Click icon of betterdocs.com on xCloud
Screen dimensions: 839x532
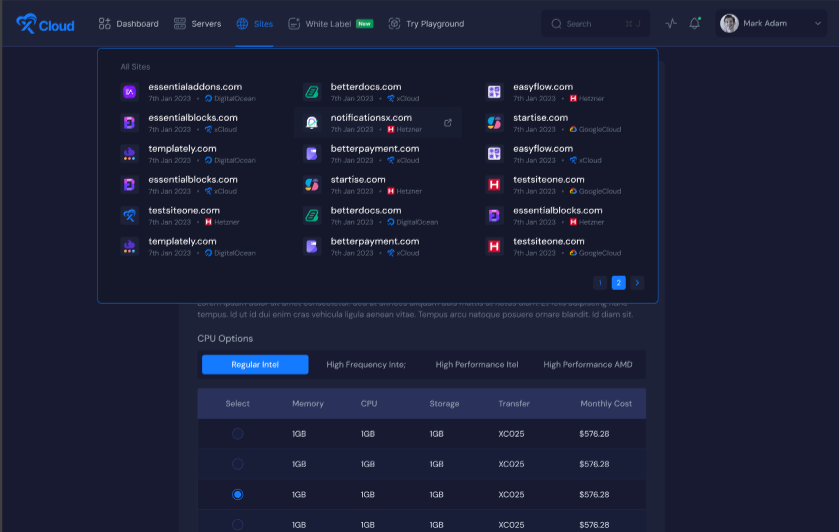coord(312,92)
